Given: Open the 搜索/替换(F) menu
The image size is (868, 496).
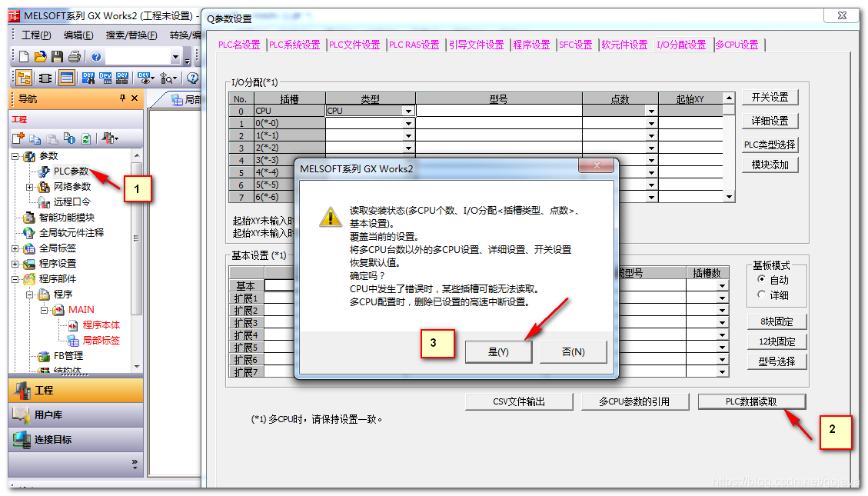Looking at the screenshot, I should coord(131,35).
